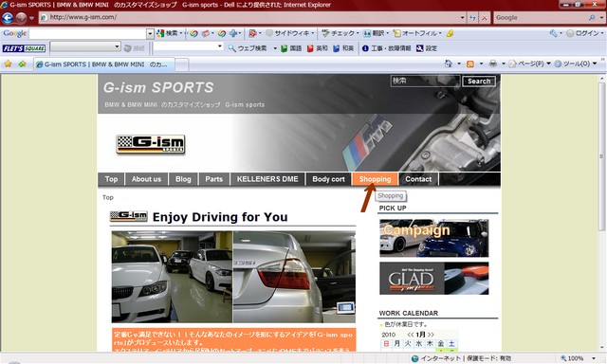
Task: Open the ウェブ検索 options dropdown arrow
Action: [x=275, y=48]
